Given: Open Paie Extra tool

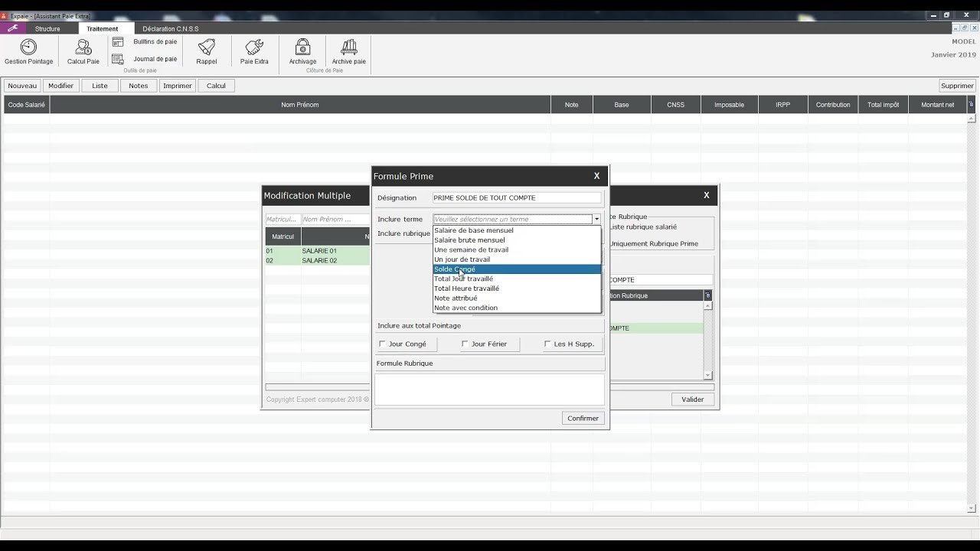Looking at the screenshot, I should (x=254, y=53).
